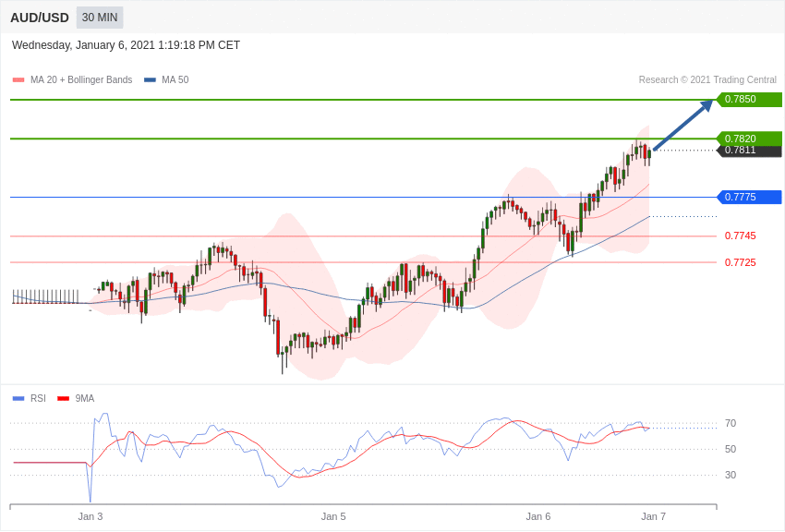
Task: Click 'Research © 2021 Trading Central' credit text
Action: (x=707, y=79)
